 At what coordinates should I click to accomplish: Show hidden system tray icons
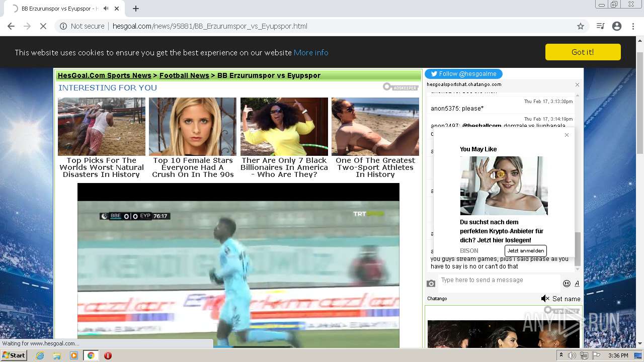[x=561, y=355]
